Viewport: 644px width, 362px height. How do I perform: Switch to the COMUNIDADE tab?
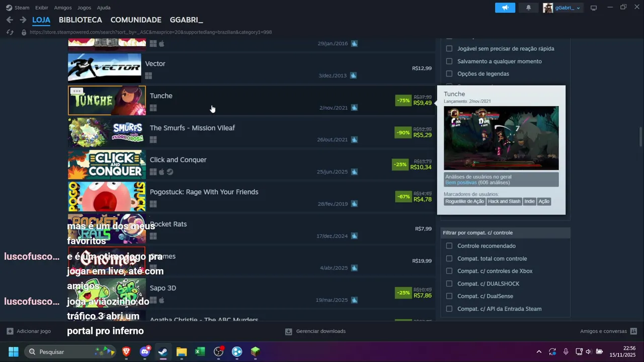(136, 20)
